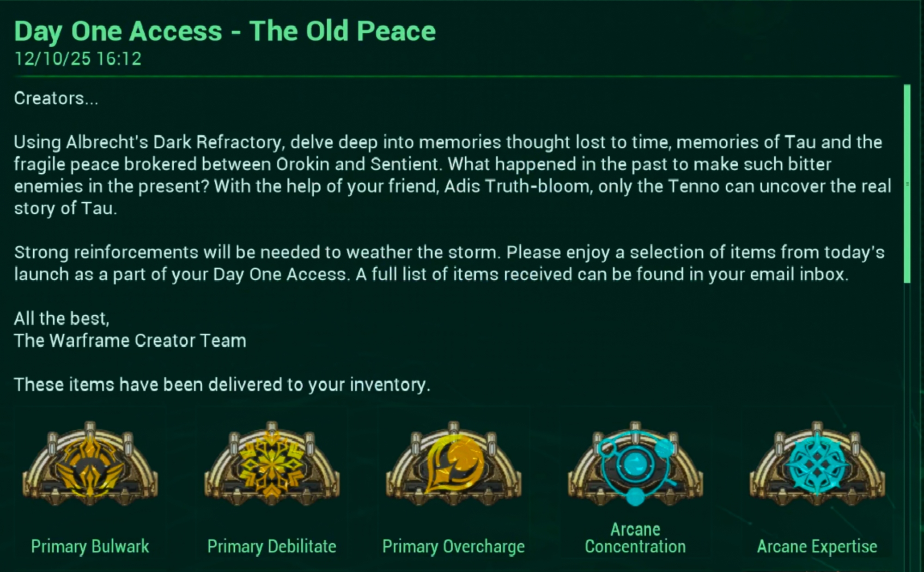
Task: Click the Warframe Creator Team signature
Action: tap(130, 341)
